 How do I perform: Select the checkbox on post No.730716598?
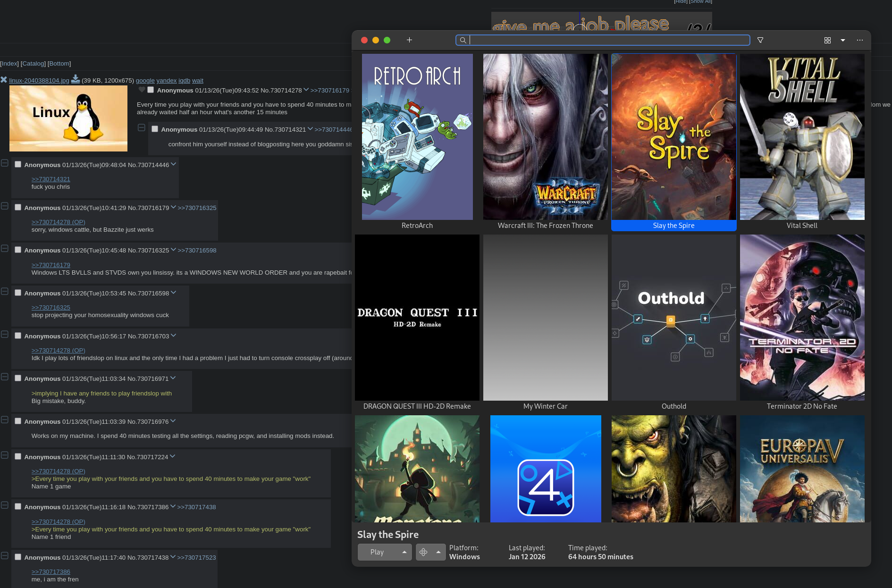(18, 293)
